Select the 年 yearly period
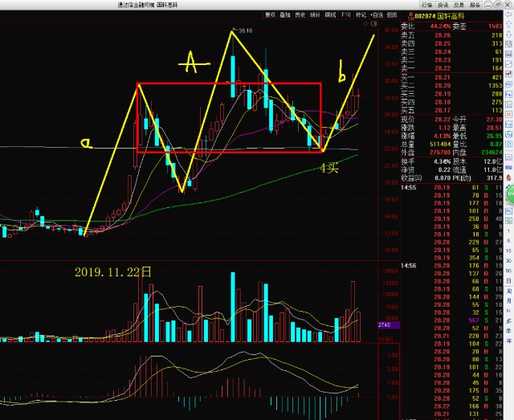 pos(508,341)
